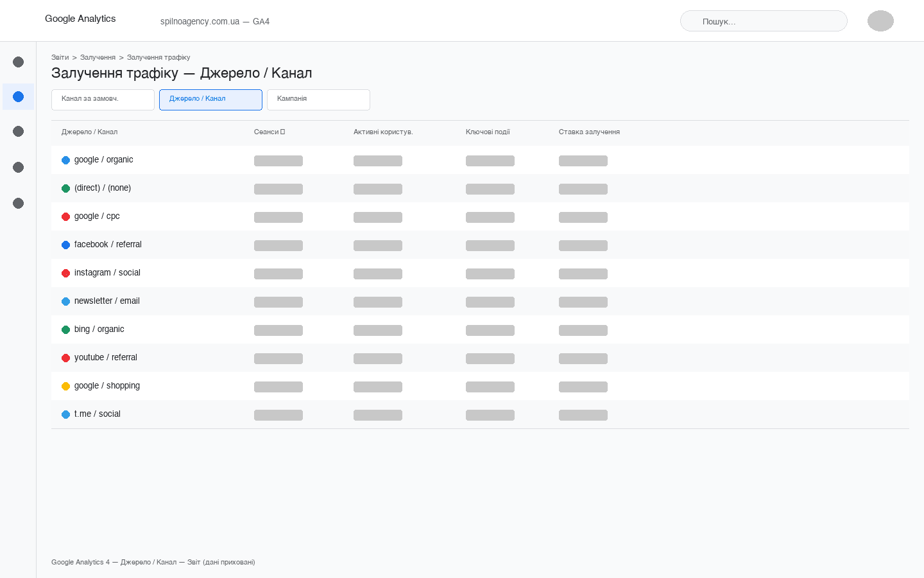The width and height of the screenshot is (924, 578).
Task: Select the "newsletter / email" row label
Action: click(x=107, y=301)
